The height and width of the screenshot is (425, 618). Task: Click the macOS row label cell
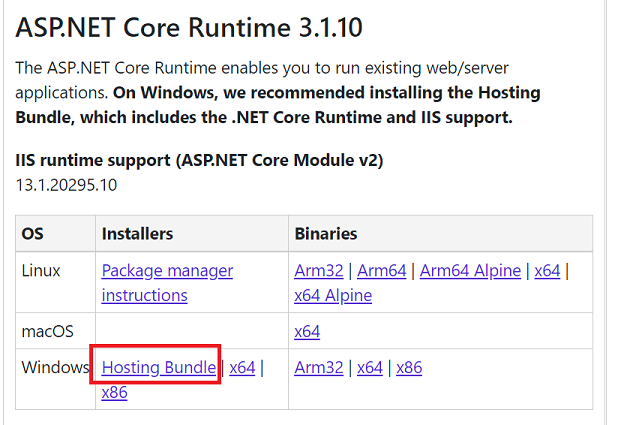tap(48, 331)
